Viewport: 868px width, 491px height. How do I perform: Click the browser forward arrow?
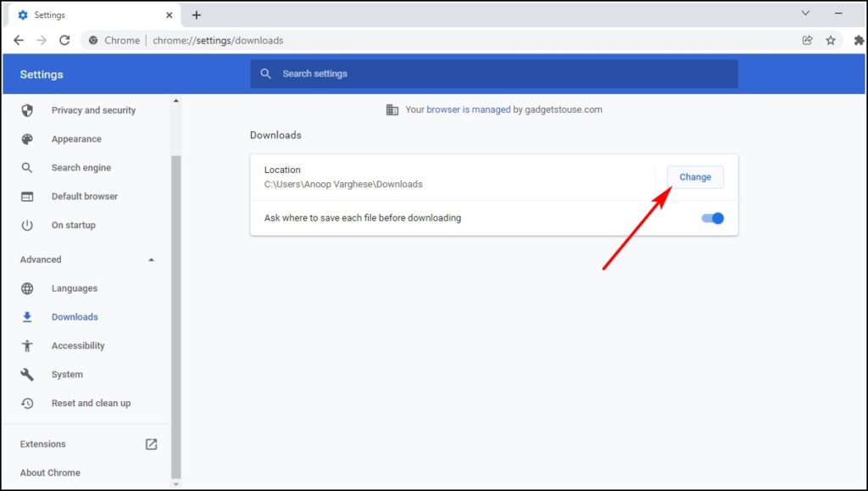(42, 41)
